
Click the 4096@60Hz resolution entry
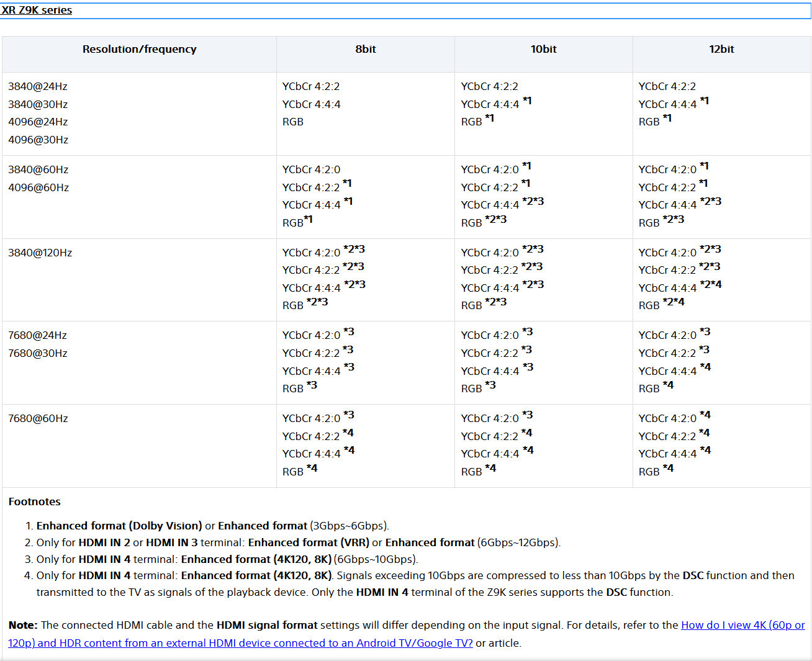pos(38,187)
